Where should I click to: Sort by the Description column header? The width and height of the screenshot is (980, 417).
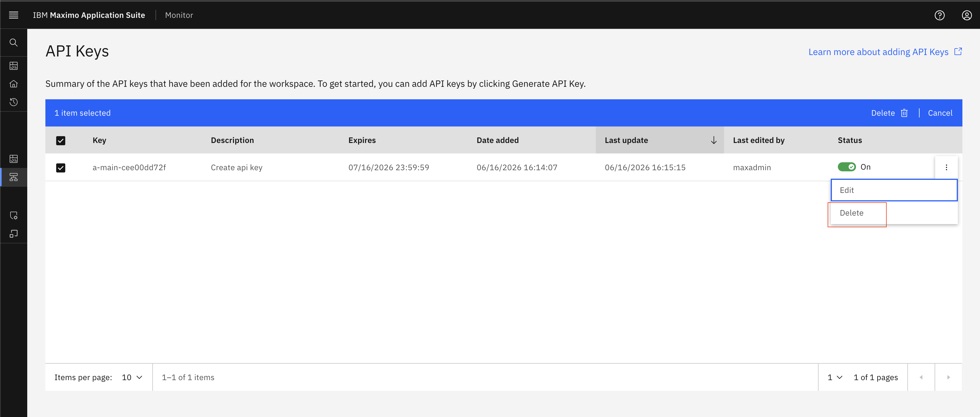(232, 140)
